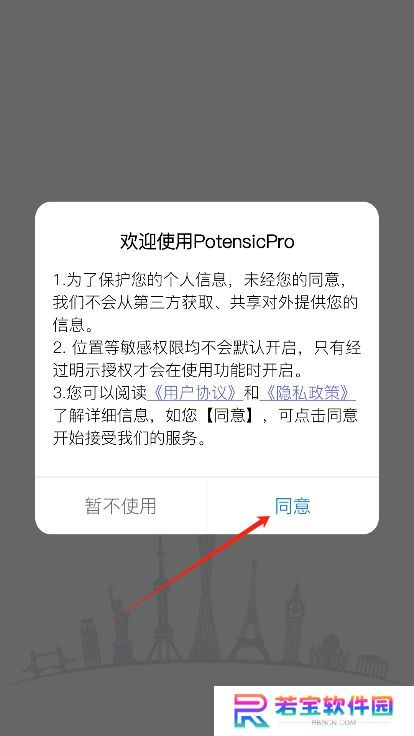Click the second paragraph about 位置等敏感权限
This screenshot has width=414, height=736.
point(207,359)
